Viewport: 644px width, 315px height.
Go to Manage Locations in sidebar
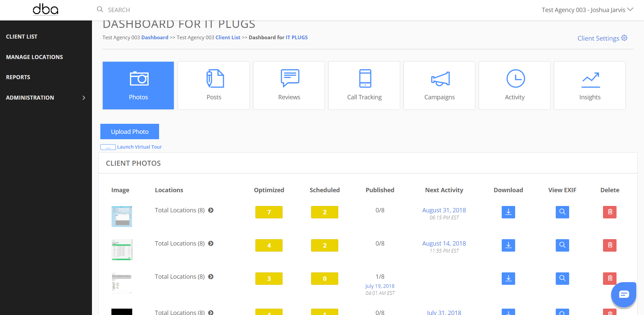point(35,57)
